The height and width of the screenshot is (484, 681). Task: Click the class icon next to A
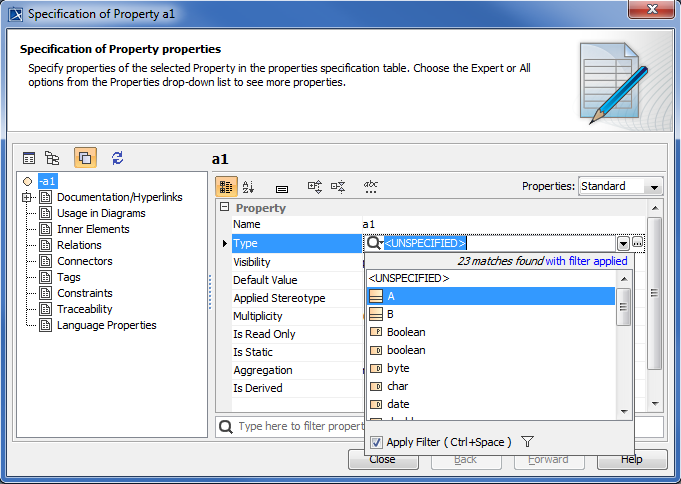coord(376,296)
